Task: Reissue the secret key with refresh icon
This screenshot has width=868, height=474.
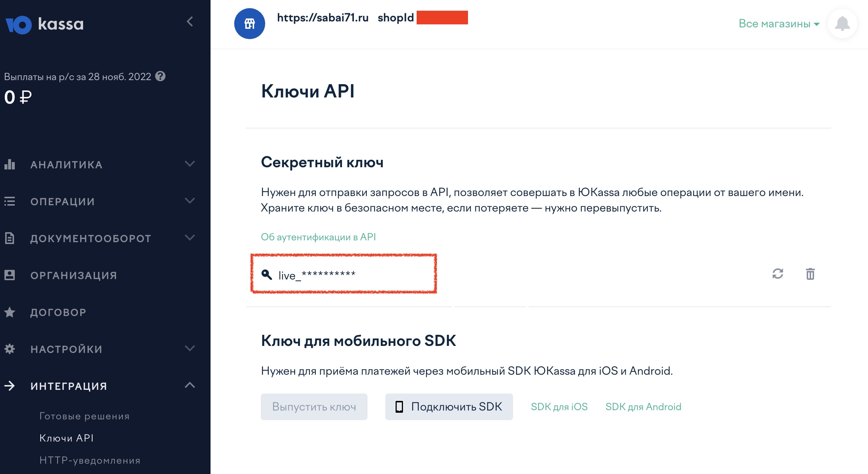Action: point(778,274)
